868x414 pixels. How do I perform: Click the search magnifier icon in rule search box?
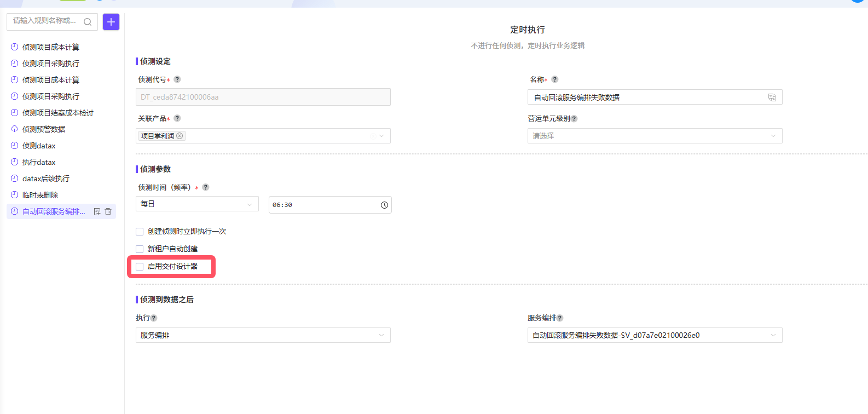tap(88, 22)
